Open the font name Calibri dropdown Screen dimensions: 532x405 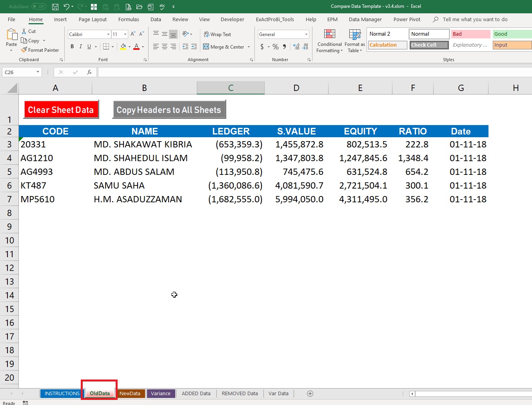click(109, 35)
